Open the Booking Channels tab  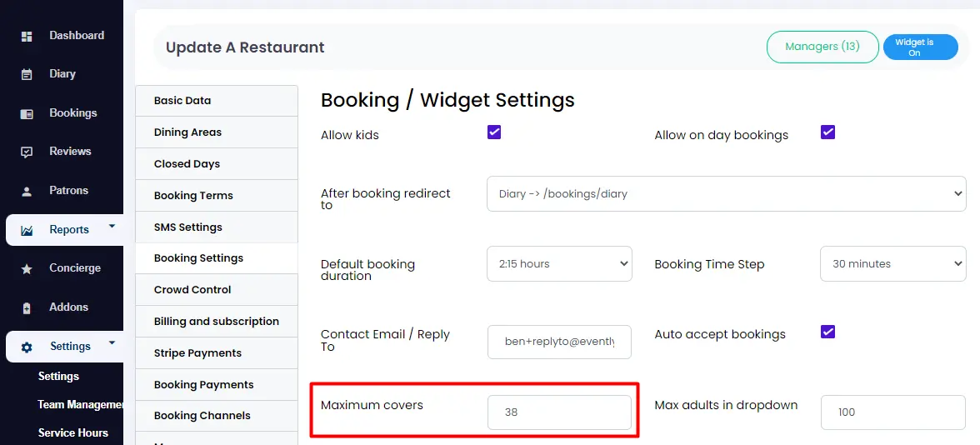pos(217,416)
